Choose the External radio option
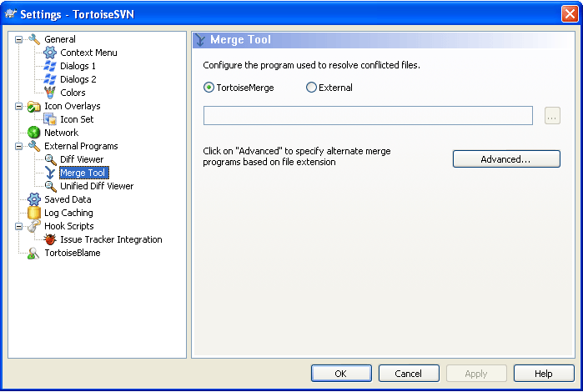Image resolution: width=583 pixels, height=392 pixels. (x=311, y=88)
